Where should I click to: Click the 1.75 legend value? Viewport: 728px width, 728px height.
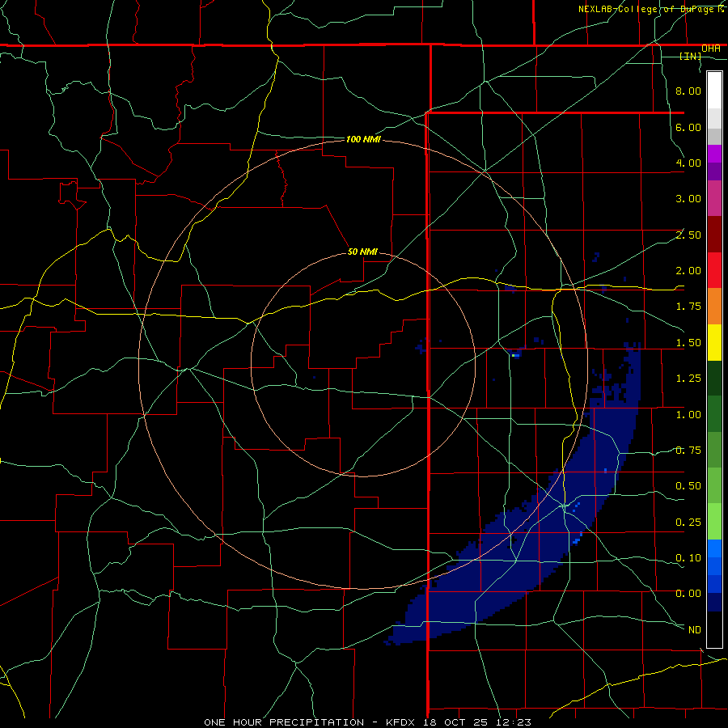(688, 307)
